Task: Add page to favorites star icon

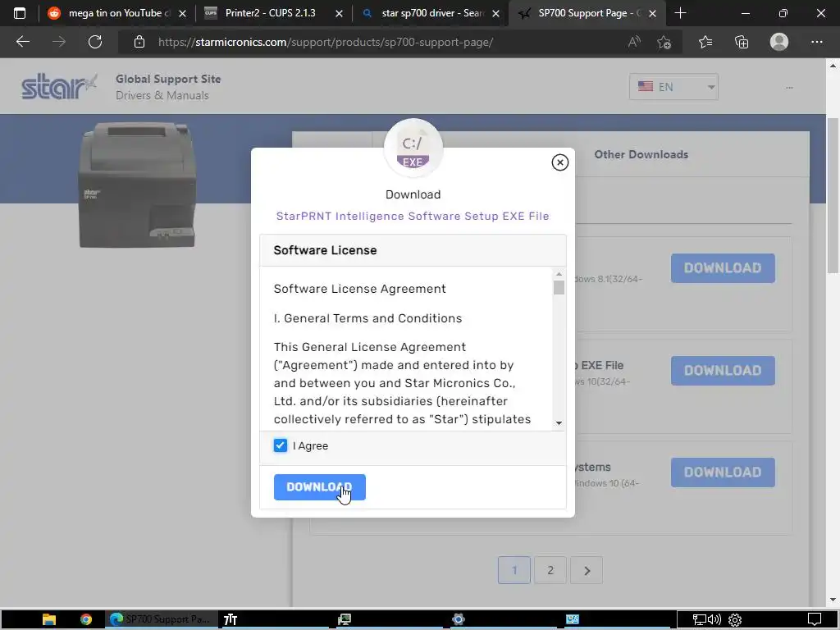Action: [664, 42]
